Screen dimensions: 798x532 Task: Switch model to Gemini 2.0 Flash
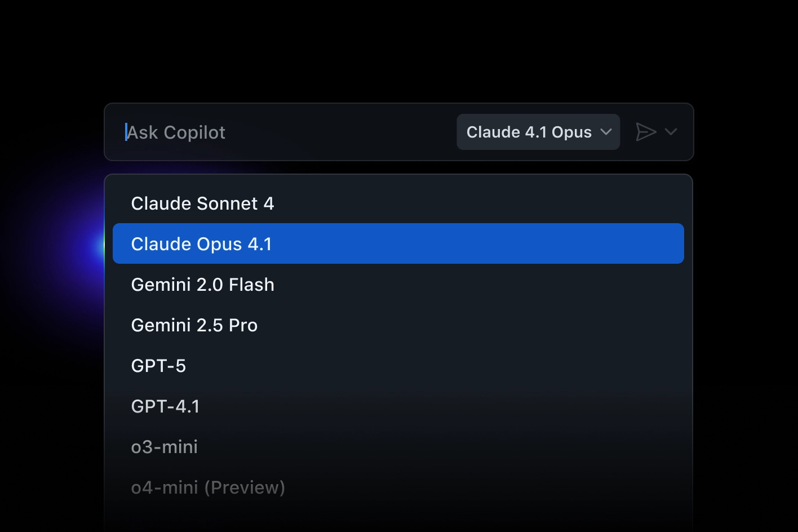click(x=398, y=285)
